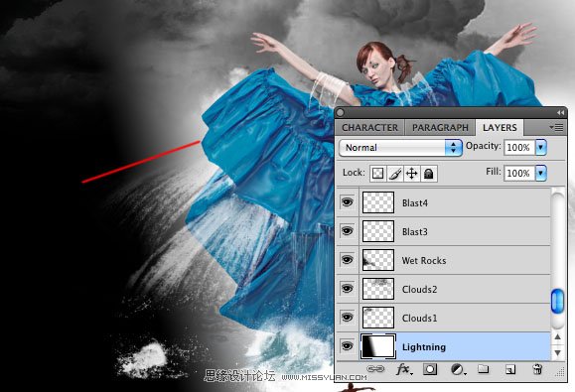
Task: Open the Normal blend mode dropdown
Action: (x=400, y=148)
